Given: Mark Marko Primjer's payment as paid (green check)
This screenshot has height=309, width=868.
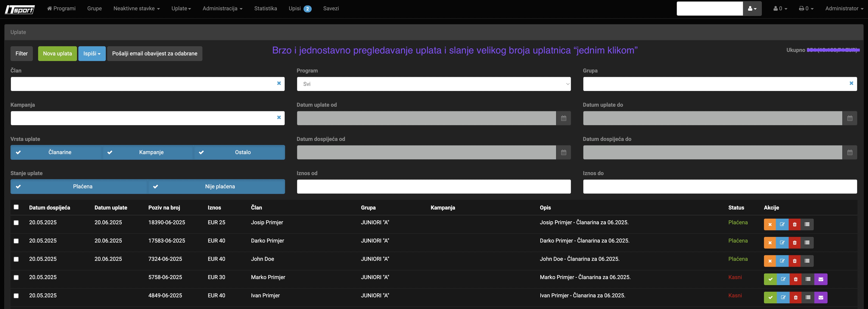Looking at the screenshot, I should click(x=770, y=279).
